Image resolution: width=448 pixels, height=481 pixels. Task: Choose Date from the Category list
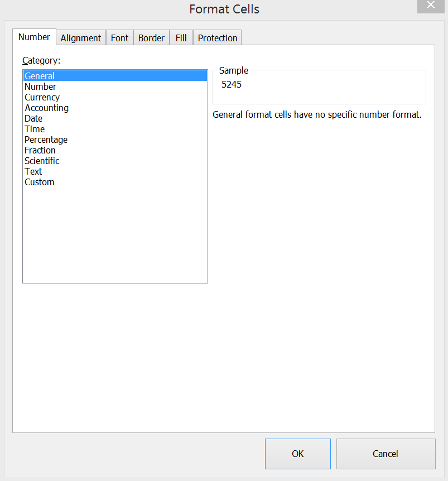click(33, 118)
